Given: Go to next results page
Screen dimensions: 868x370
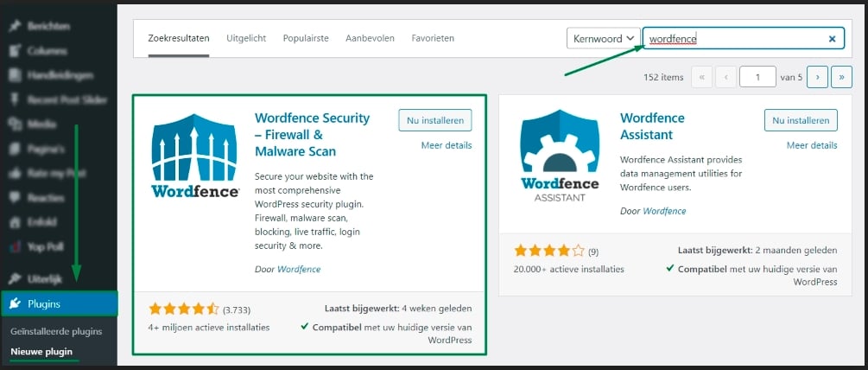Looking at the screenshot, I should [818, 77].
